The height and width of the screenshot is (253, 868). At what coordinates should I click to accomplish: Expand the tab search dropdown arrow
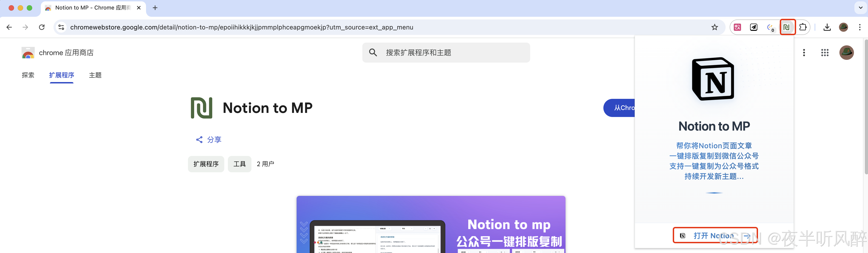click(861, 8)
